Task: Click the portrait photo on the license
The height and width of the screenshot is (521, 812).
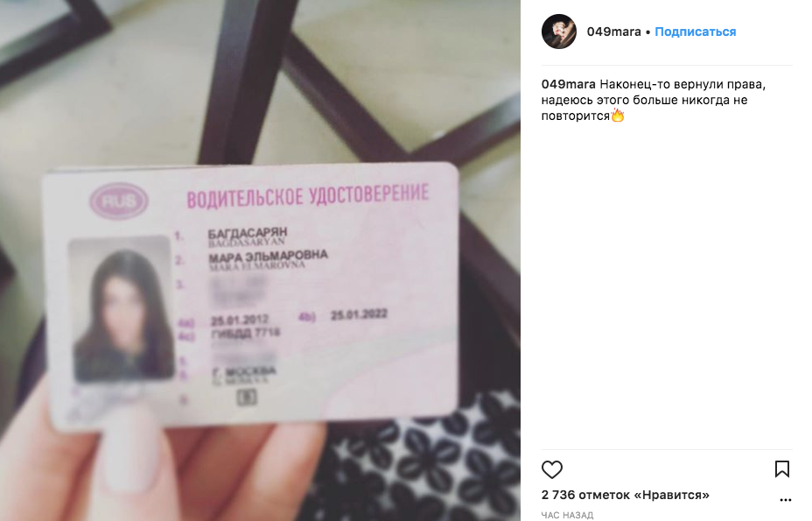Action: (x=121, y=309)
